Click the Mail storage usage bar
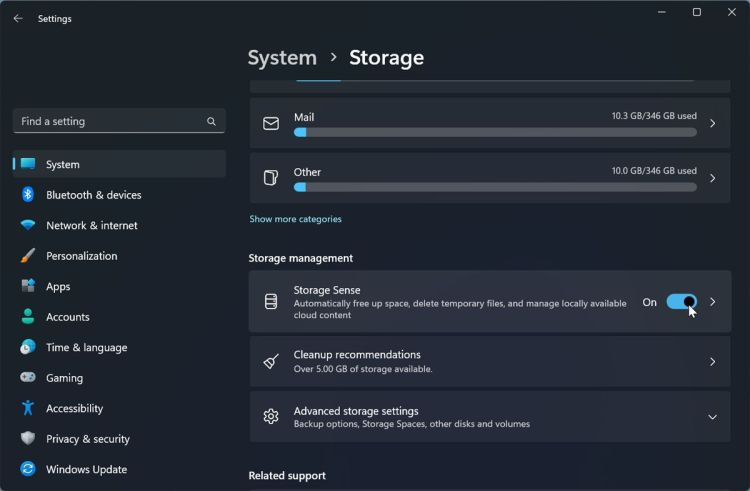The image size is (750, 491). [x=495, y=132]
